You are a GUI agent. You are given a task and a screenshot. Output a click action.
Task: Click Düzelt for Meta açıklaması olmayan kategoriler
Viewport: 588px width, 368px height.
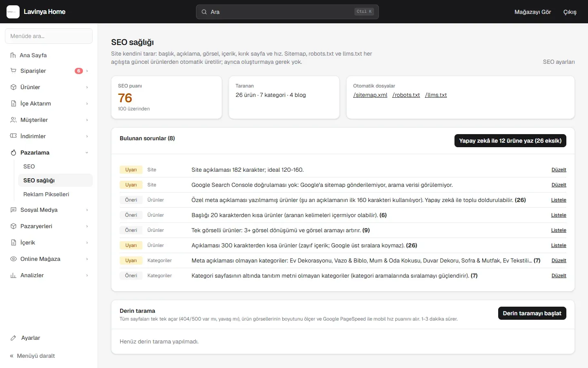pyautogui.click(x=559, y=260)
